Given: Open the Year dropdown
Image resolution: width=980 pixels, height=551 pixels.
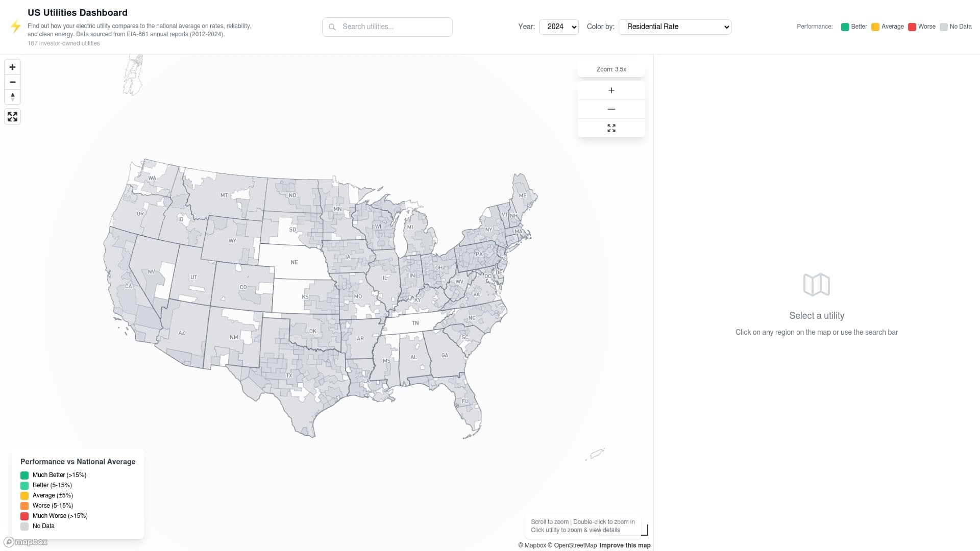Looking at the screenshot, I should pos(558,27).
